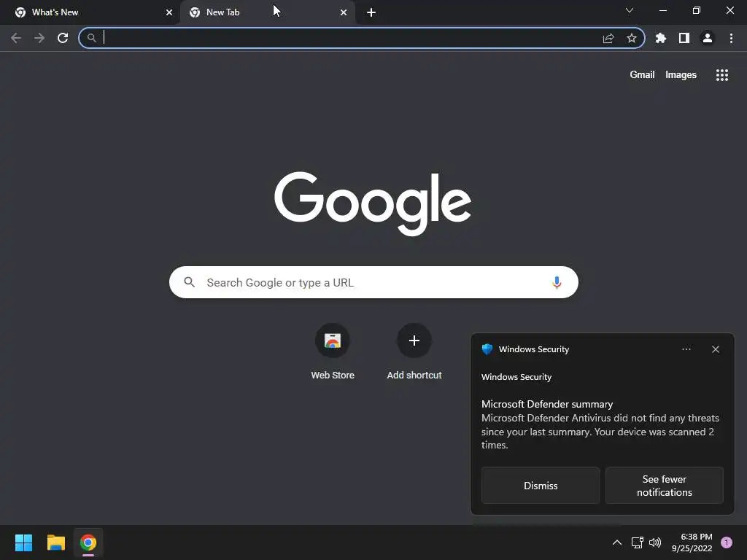The width and height of the screenshot is (747, 560).
Task: Click the forward navigation arrow
Action: (39, 38)
